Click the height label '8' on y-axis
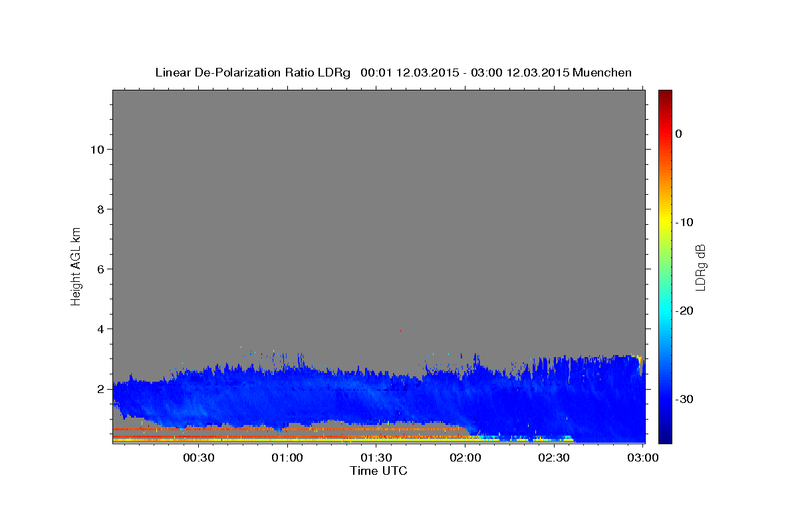The image size is (798, 532). (x=101, y=209)
